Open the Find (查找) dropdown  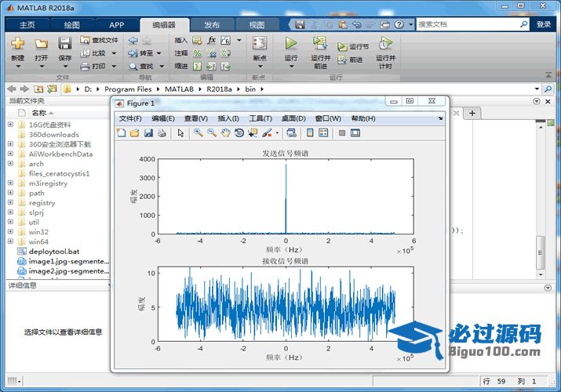coord(162,66)
